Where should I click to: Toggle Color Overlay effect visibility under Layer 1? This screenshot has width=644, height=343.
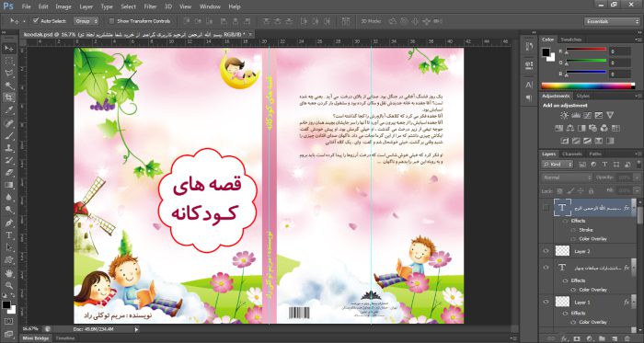click(x=574, y=323)
